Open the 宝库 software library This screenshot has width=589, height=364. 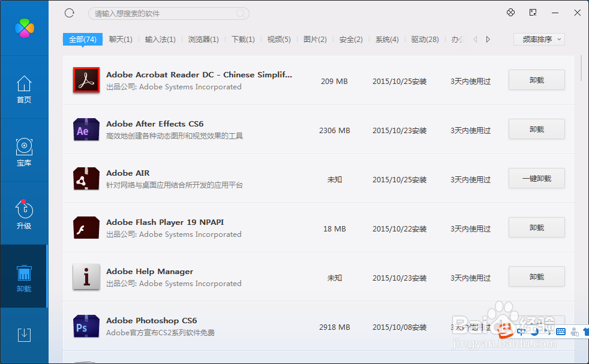(x=24, y=152)
